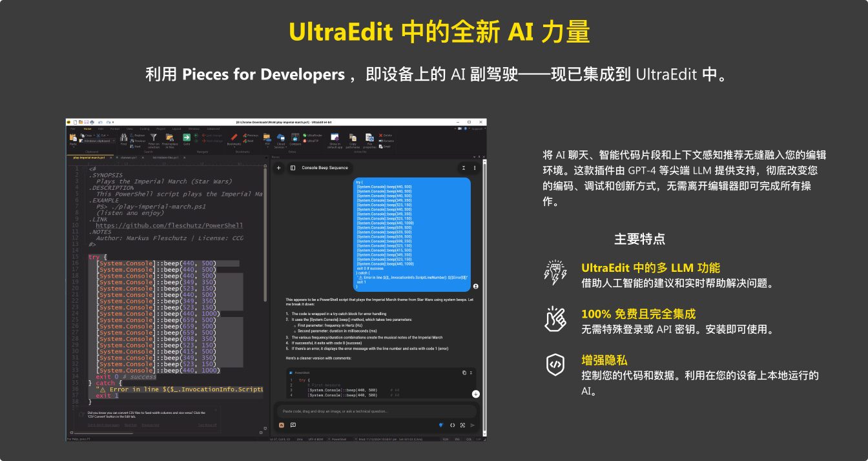Click the Delete button in Active file group

[x=386, y=135]
